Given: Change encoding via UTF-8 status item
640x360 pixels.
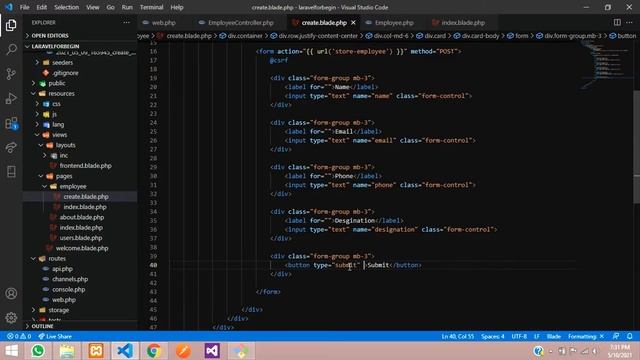Looking at the screenshot, I should 519,336.
